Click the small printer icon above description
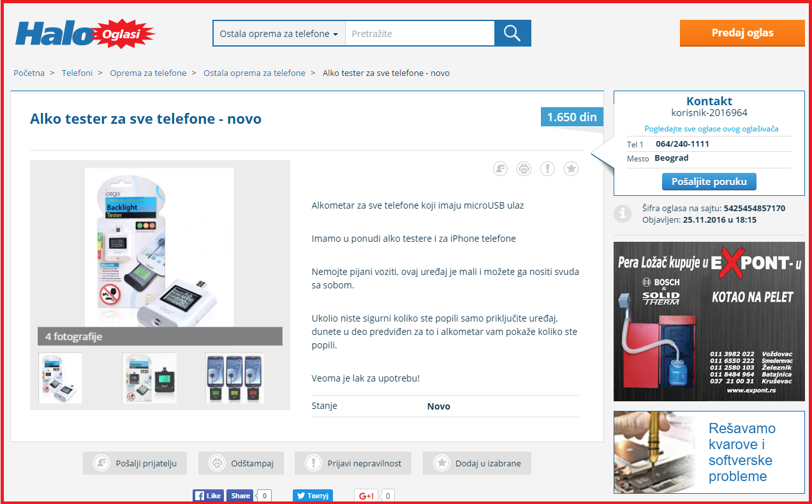This screenshot has height=504, width=812. [x=524, y=168]
